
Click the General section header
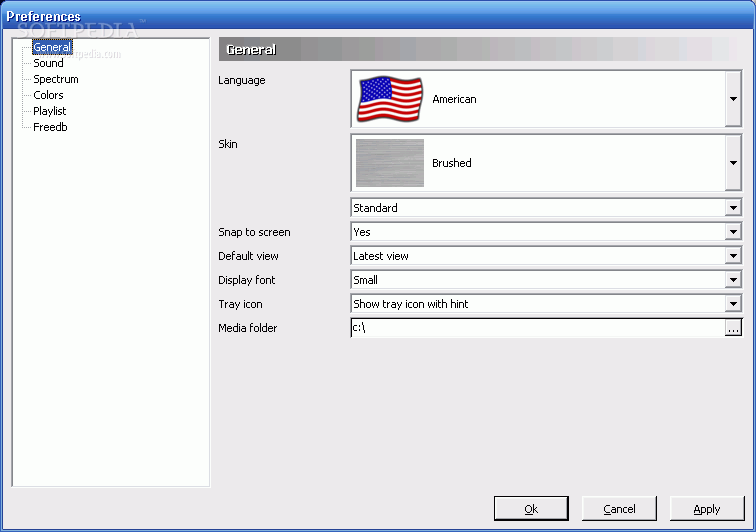(479, 49)
